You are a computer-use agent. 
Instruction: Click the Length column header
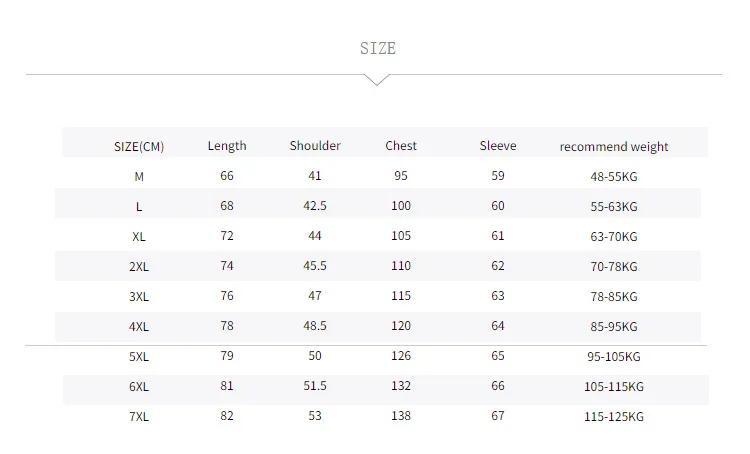pyautogui.click(x=227, y=145)
